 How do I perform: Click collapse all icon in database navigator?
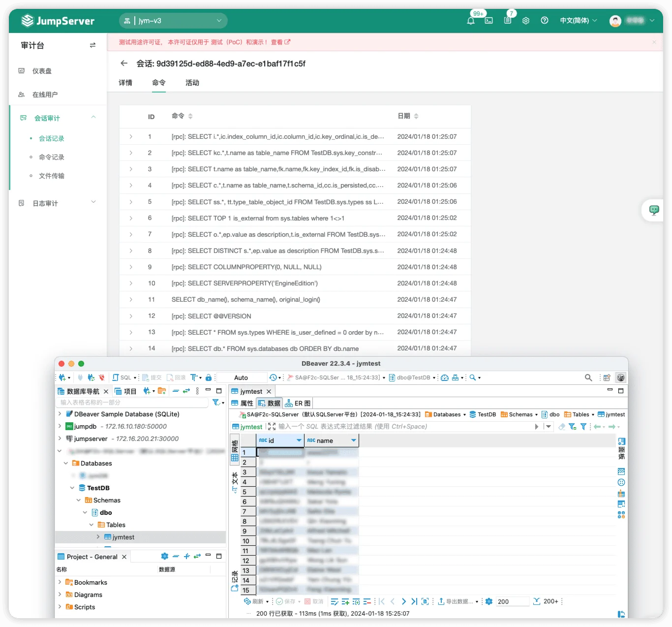point(176,391)
